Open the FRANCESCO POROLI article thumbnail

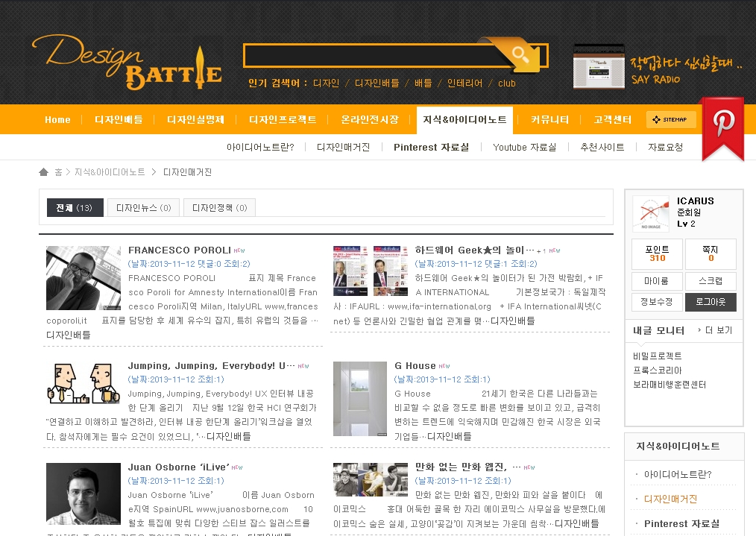pyautogui.click(x=84, y=278)
